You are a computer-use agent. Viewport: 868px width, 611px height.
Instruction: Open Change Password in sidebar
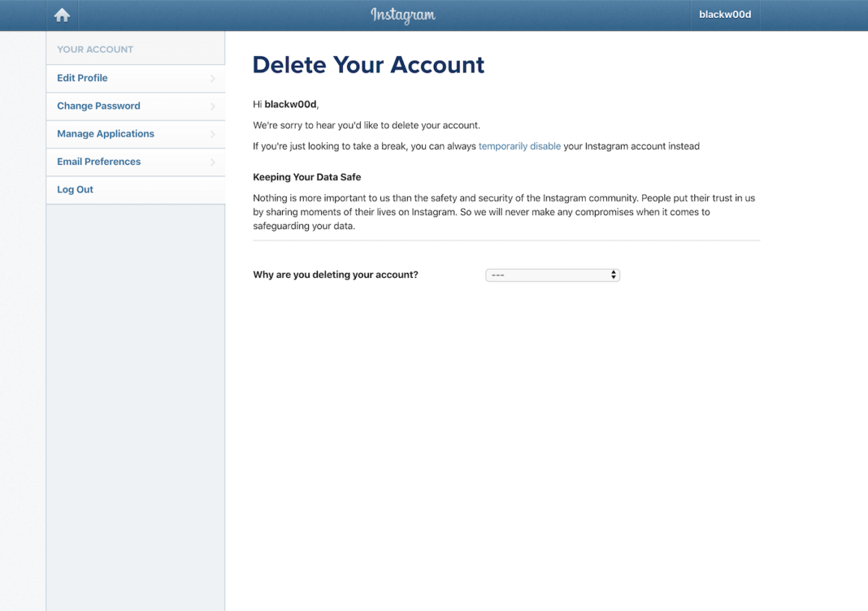[x=135, y=106]
